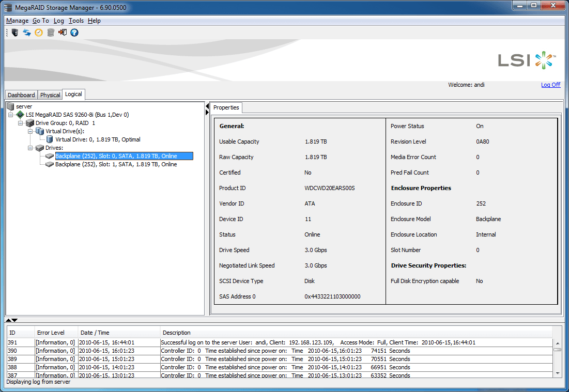This screenshot has height=392, width=569.
Task: Collapse tree pane with left arrow
Action: 207,106
